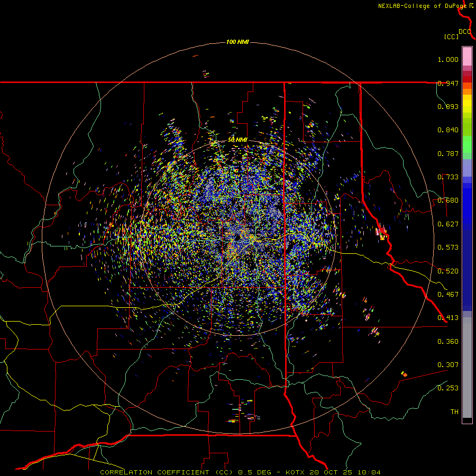476x476 pixels.
Task: Click the [CC] legend unit label
Action: point(451,36)
